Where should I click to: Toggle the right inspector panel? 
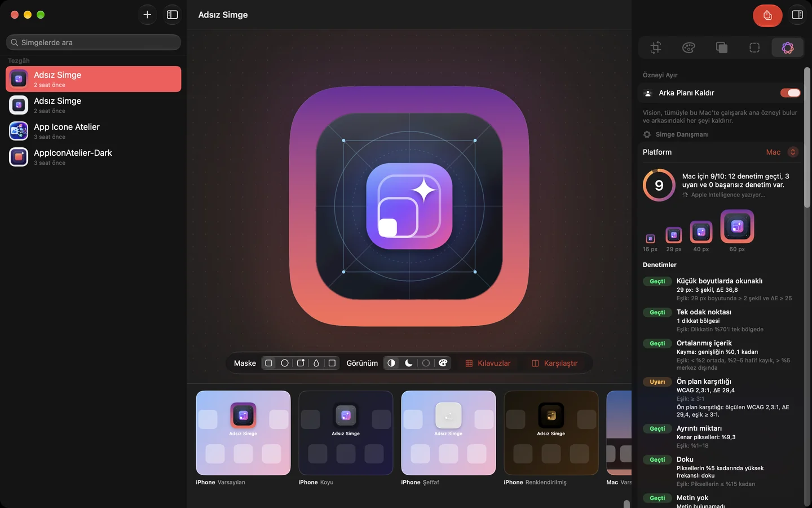pos(797,15)
